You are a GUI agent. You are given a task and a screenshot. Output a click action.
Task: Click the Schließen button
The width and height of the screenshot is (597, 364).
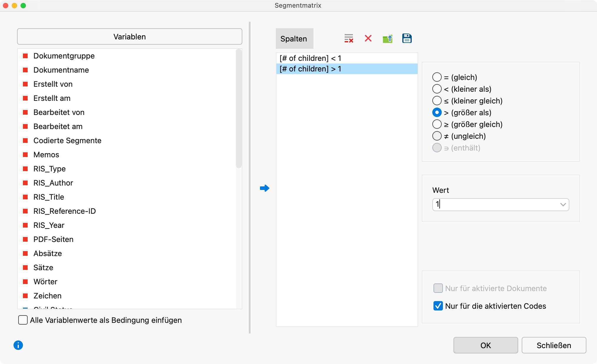coord(554,345)
